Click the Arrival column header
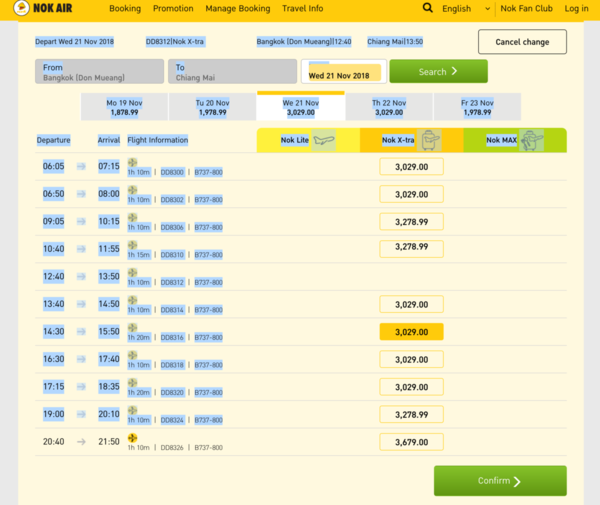The height and width of the screenshot is (505, 600). click(x=109, y=140)
